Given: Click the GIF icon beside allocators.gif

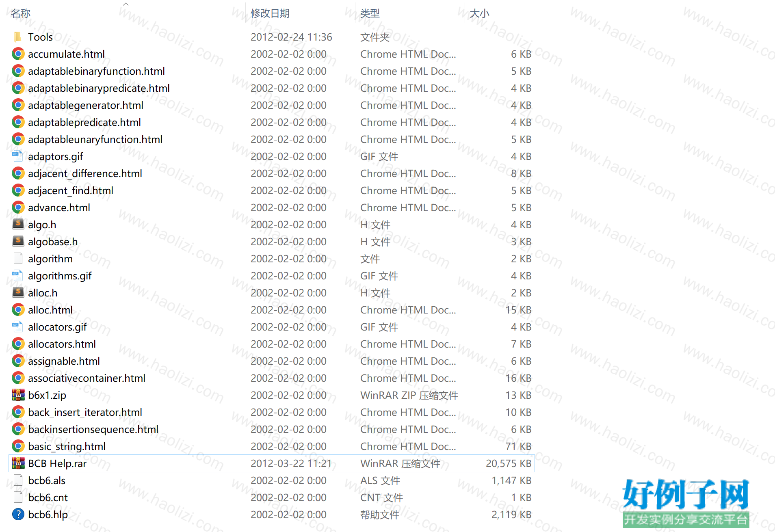Looking at the screenshot, I should click(x=18, y=327).
